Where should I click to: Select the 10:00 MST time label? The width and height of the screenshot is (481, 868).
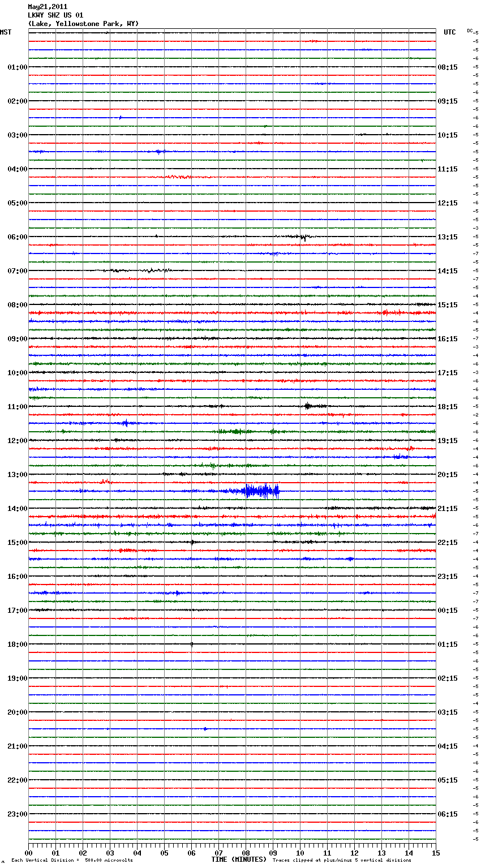(17, 373)
